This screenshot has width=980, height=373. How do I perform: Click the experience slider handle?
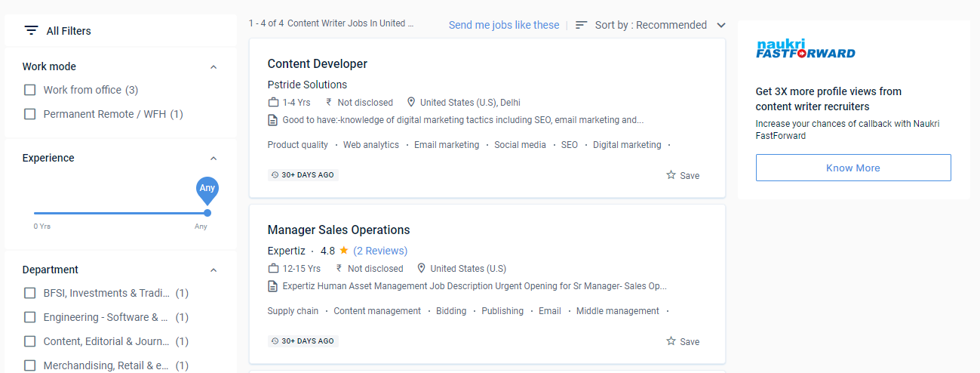(207, 213)
